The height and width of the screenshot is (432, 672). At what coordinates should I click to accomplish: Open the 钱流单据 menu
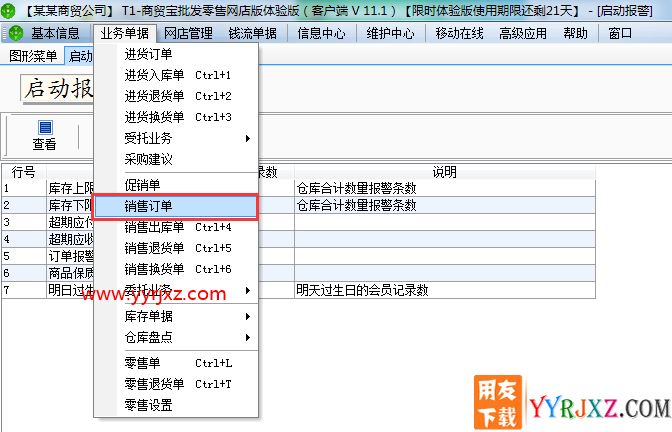252,33
